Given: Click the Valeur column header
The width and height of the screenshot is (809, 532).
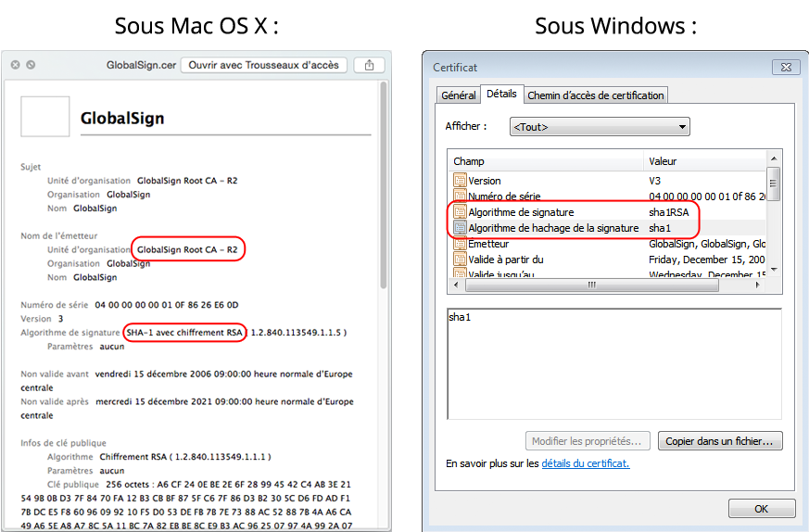Looking at the screenshot, I should click(x=705, y=161).
